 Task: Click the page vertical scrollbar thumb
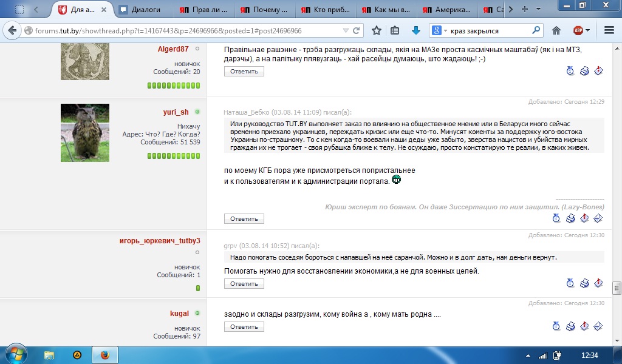[x=617, y=288]
